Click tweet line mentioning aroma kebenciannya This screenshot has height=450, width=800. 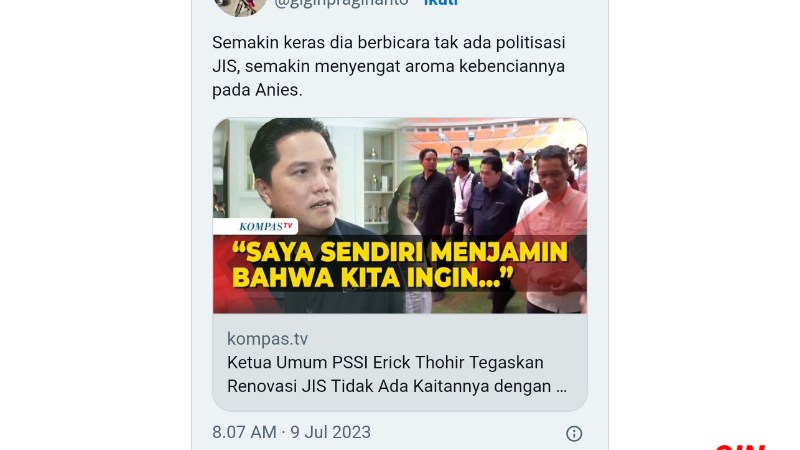388,66
